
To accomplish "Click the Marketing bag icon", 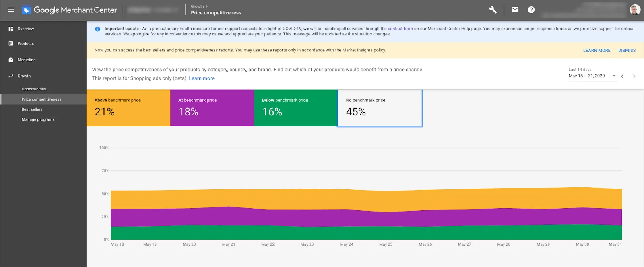I will point(11,60).
